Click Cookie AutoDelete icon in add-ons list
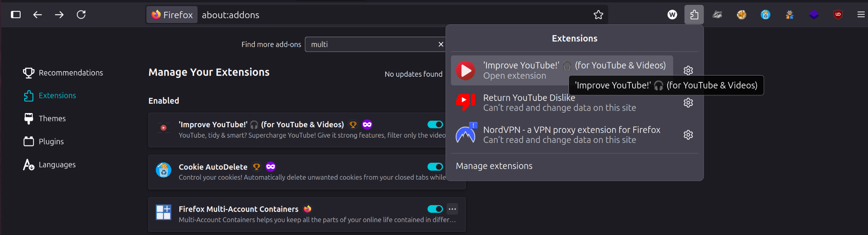This screenshot has height=235, width=868. click(163, 170)
